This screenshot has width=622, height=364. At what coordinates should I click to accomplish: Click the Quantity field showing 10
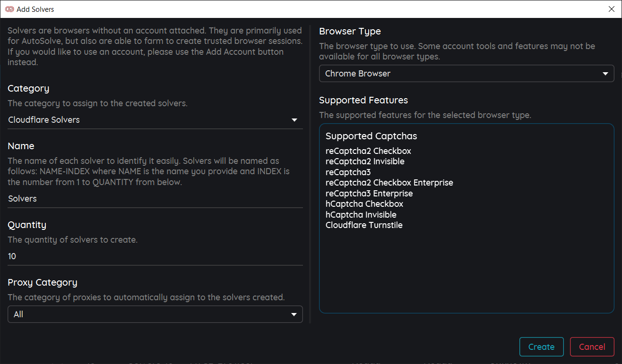click(x=155, y=256)
